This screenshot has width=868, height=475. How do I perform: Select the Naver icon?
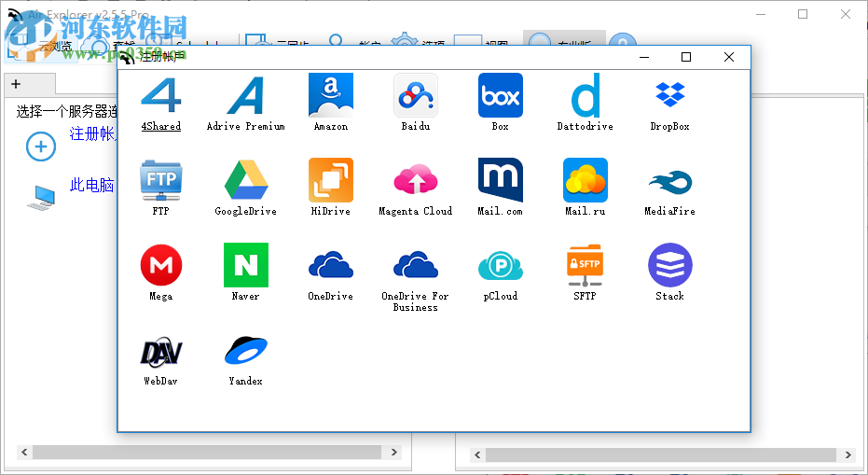pos(246,265)
